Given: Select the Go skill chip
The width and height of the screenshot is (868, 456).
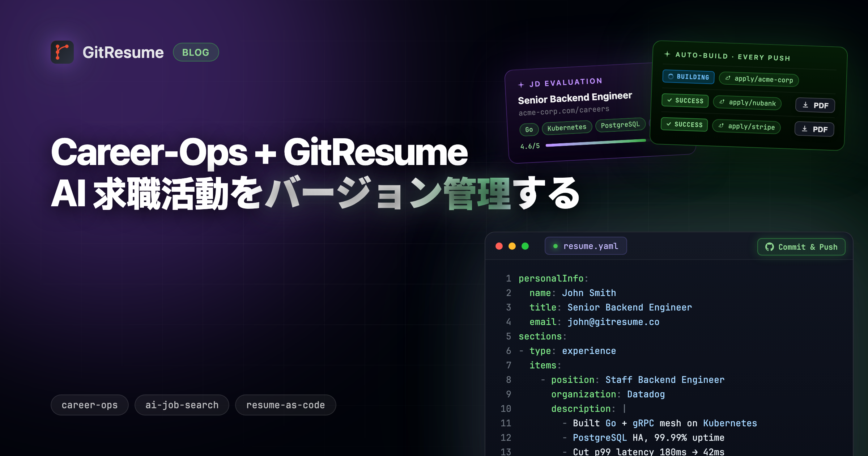Looking at the screenshot, I should 529,130.
